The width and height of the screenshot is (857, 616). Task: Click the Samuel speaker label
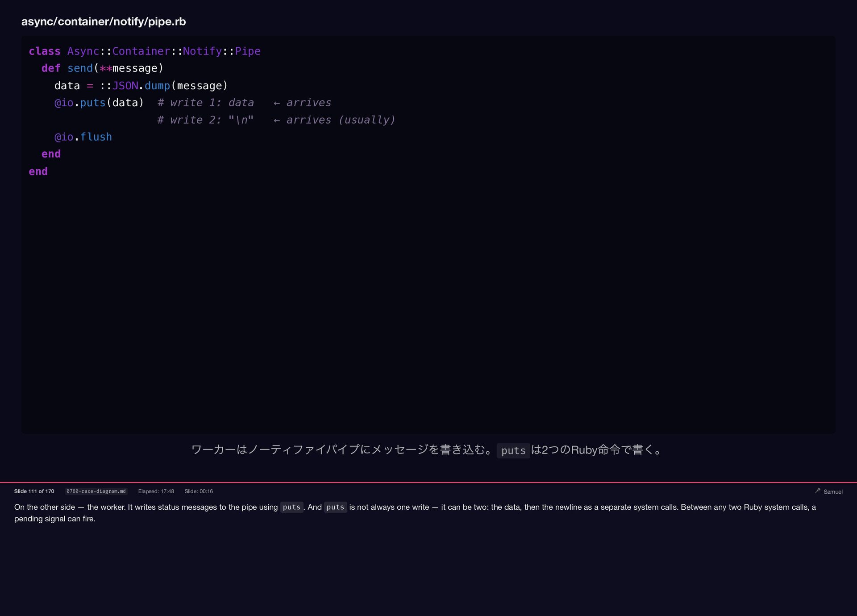coord(833,491)
